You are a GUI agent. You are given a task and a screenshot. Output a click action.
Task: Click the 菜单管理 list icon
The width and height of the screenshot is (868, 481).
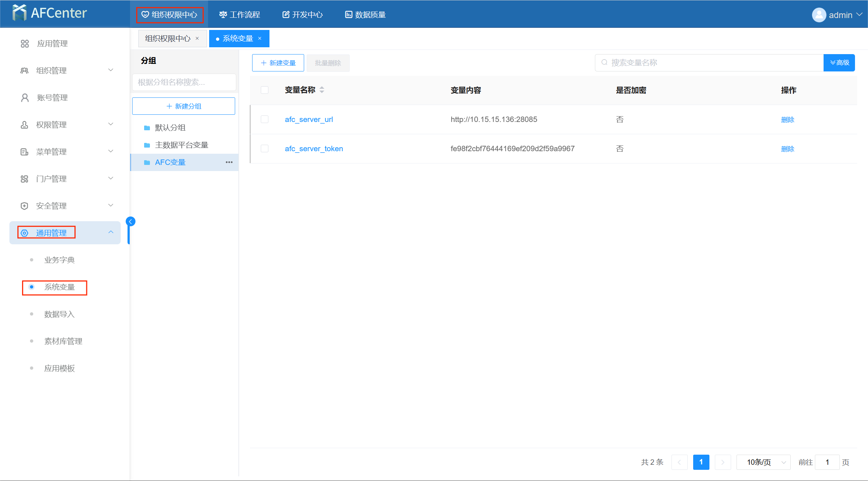24,152
